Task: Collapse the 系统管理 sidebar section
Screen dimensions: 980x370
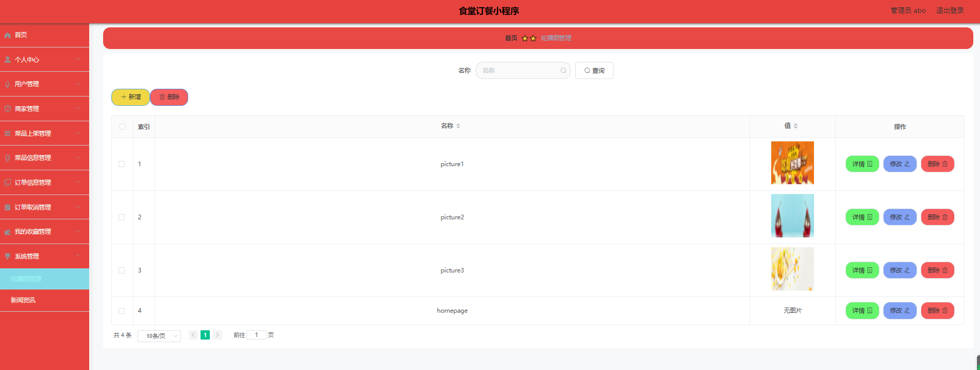Action: [x=44, y=256]
